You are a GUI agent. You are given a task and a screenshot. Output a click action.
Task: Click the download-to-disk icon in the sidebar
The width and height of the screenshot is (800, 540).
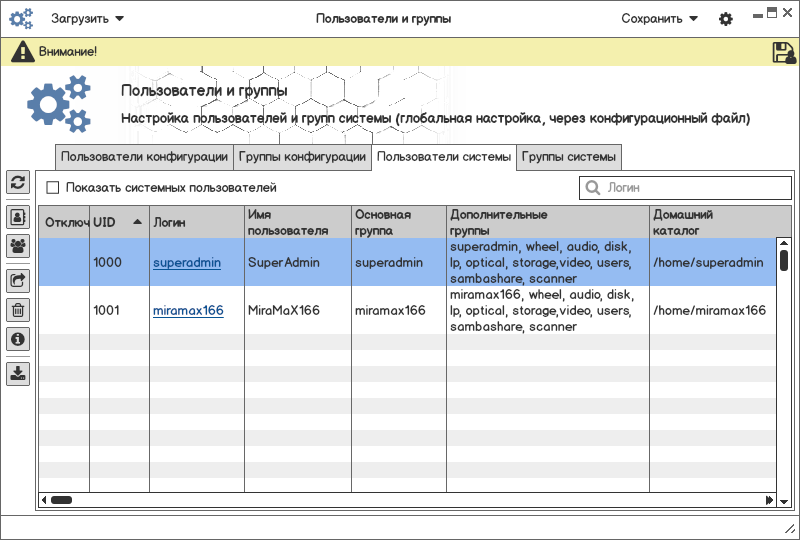click(18, 374)
